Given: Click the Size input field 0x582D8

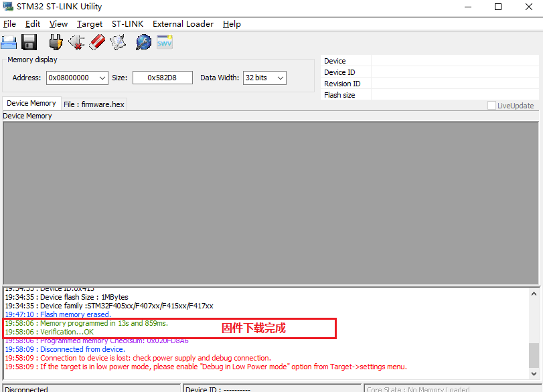Looking at the screenshot, I should pos(163,78).
